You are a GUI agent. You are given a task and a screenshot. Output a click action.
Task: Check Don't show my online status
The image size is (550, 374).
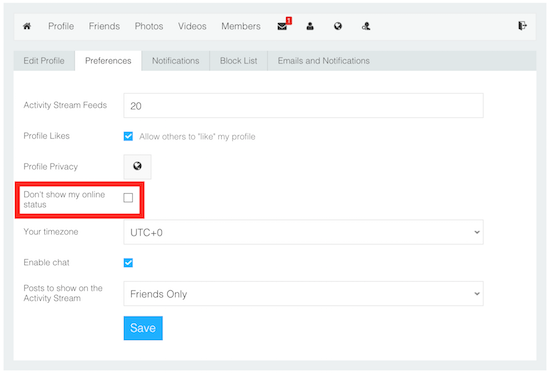[x=128, y=198]
